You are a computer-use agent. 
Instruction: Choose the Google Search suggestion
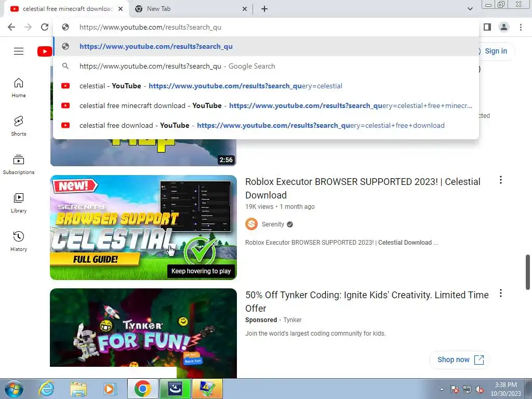click(x=266, y=66)
